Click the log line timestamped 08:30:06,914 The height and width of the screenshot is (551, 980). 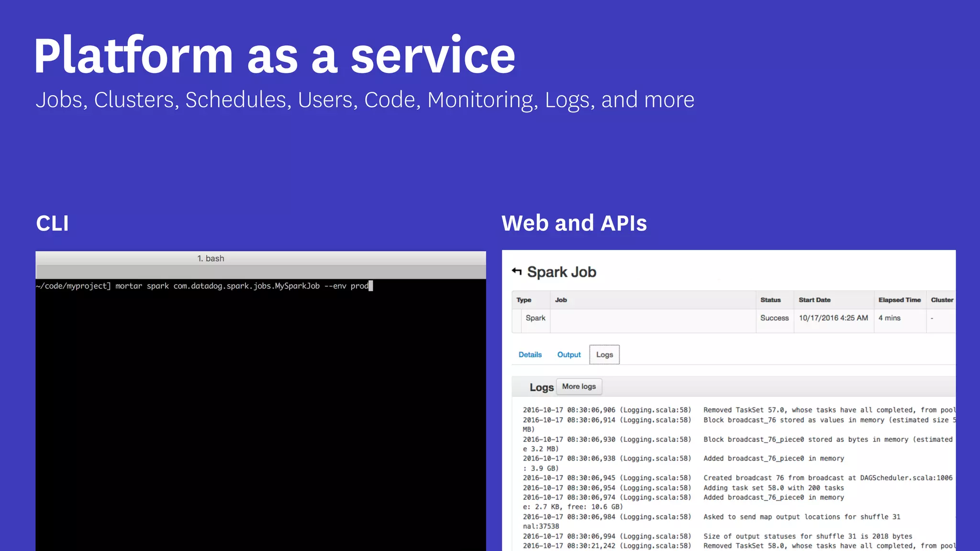739,424
